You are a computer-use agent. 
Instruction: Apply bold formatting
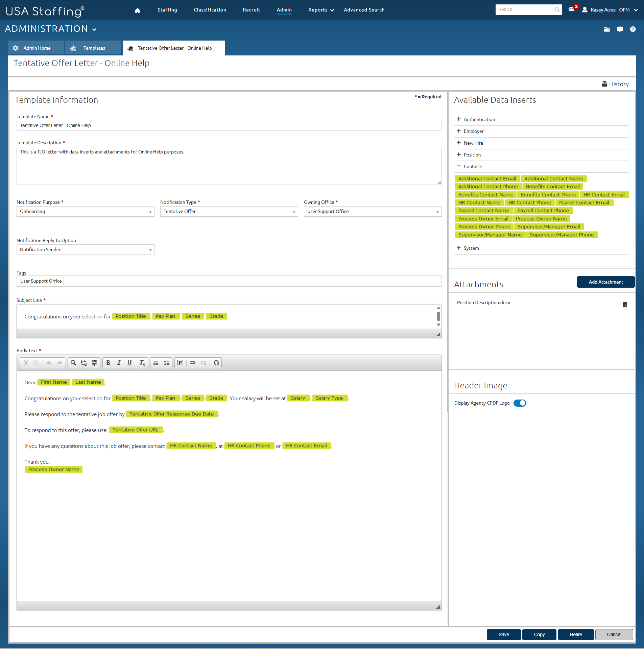[108, 363]
